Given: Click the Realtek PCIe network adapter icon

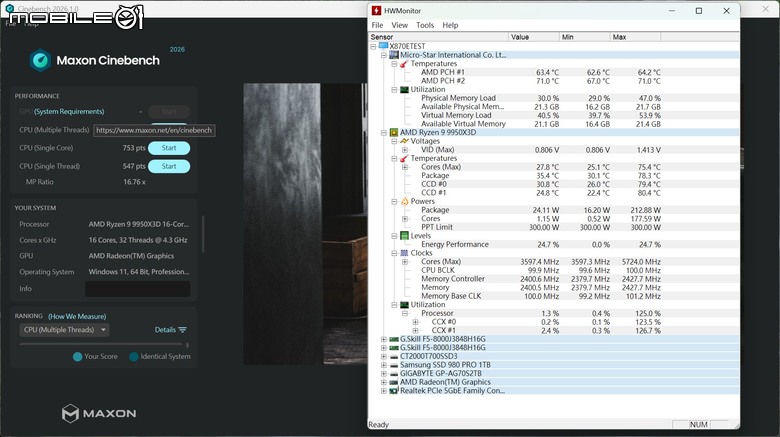Looking at the screenshot, I should pos(394,390).
